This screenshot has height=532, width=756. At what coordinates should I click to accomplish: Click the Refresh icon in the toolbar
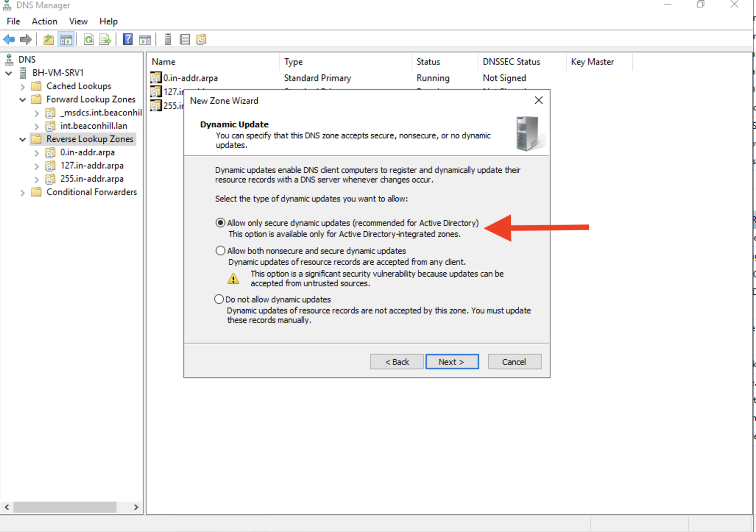click(x=89, y=39)
